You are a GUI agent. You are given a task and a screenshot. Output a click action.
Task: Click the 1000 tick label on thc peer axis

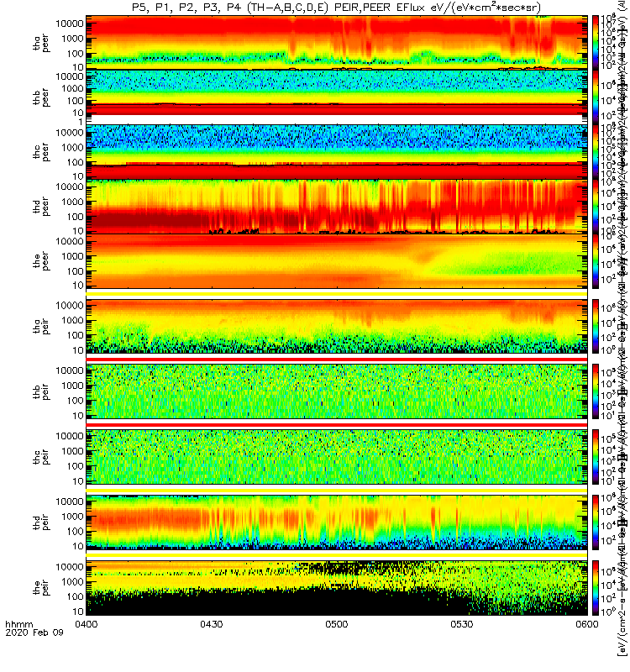pos(72,148)
